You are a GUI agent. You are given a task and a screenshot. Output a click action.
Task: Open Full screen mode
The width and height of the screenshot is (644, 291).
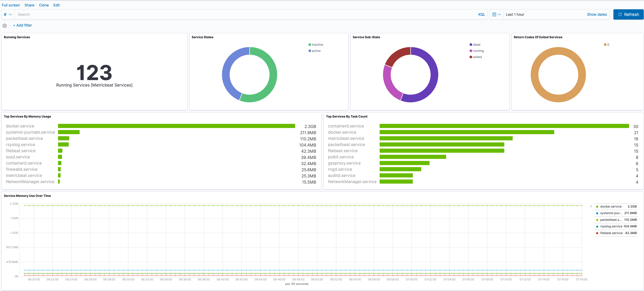pos(11,5)
